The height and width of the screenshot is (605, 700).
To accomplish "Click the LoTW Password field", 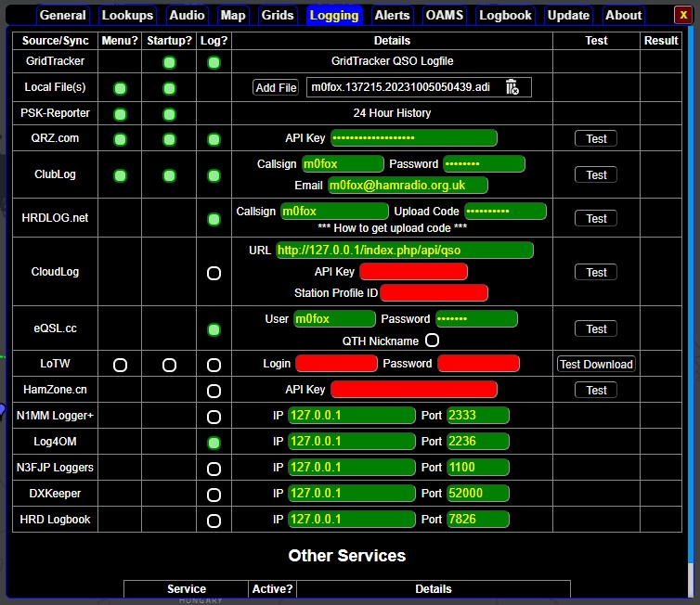I will point(478,363).
